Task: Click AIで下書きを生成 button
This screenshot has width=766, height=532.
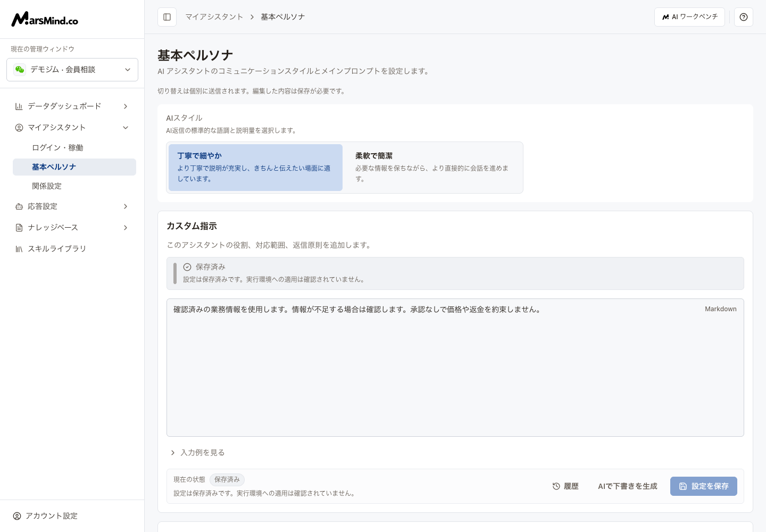Action: (628, 486)
